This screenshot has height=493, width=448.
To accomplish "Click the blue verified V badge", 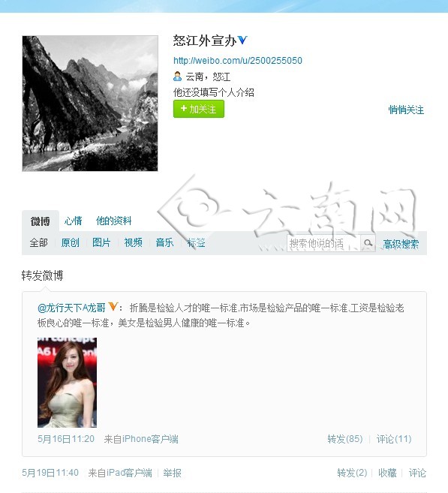I will pos(242,40).
